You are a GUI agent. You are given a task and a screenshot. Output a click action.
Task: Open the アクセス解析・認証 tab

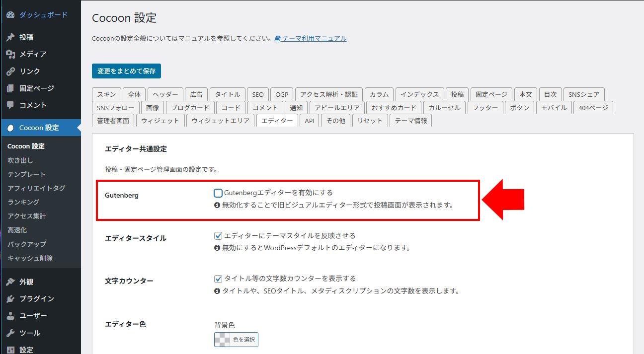pyautogui.click(x=329, y=94)
